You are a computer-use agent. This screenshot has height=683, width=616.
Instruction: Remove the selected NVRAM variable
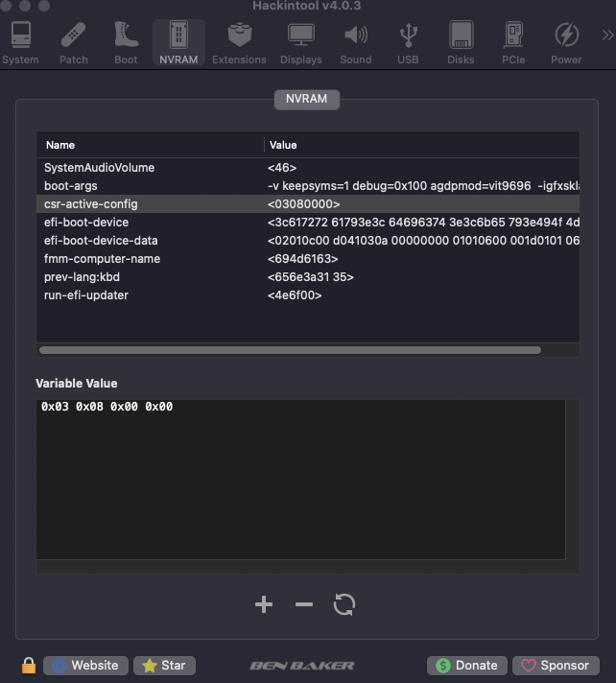click(303, 604)
